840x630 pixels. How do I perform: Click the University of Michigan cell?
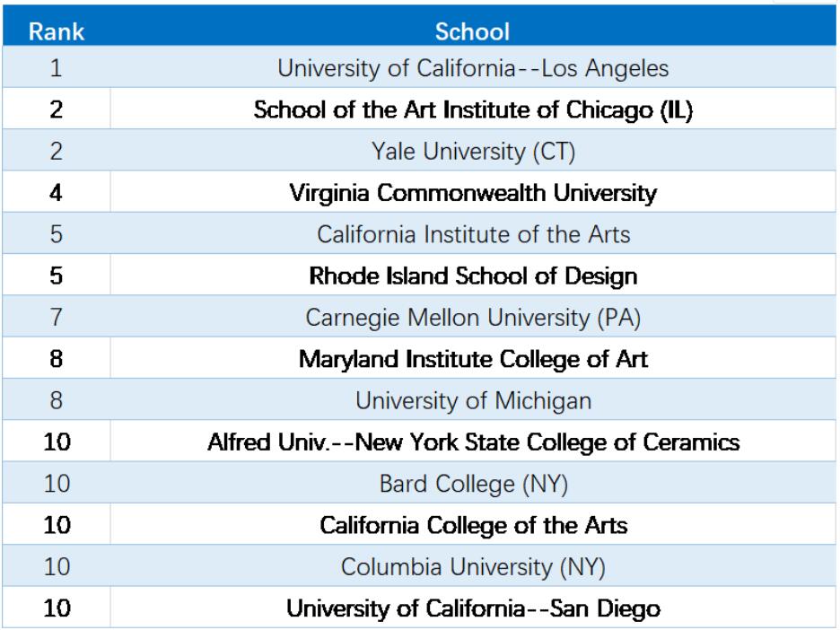(472, 399)
